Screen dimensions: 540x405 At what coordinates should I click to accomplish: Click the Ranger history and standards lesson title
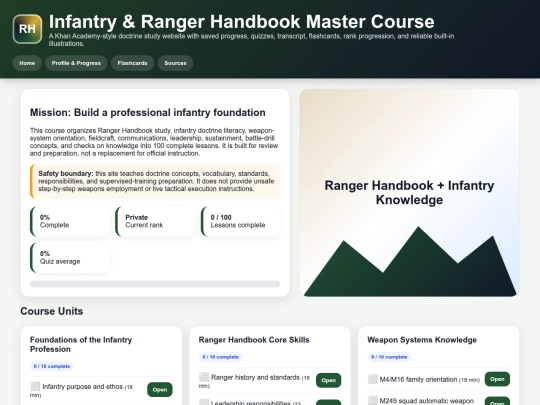[255, 377]
